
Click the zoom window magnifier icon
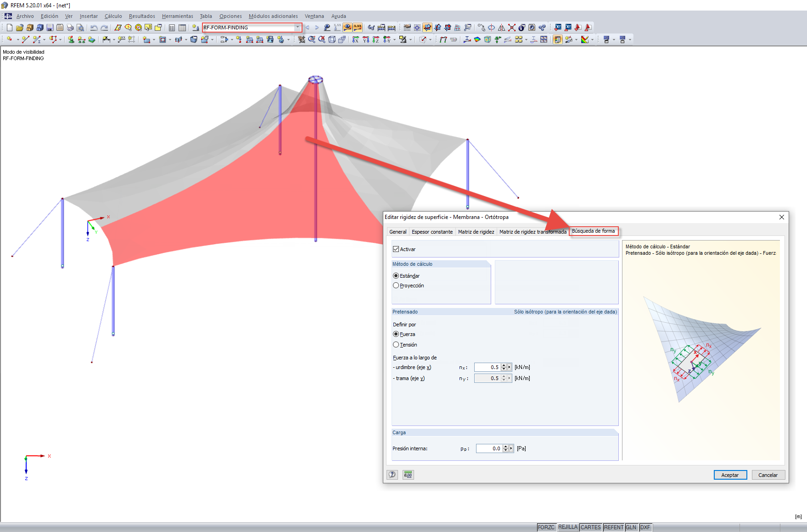312,39
